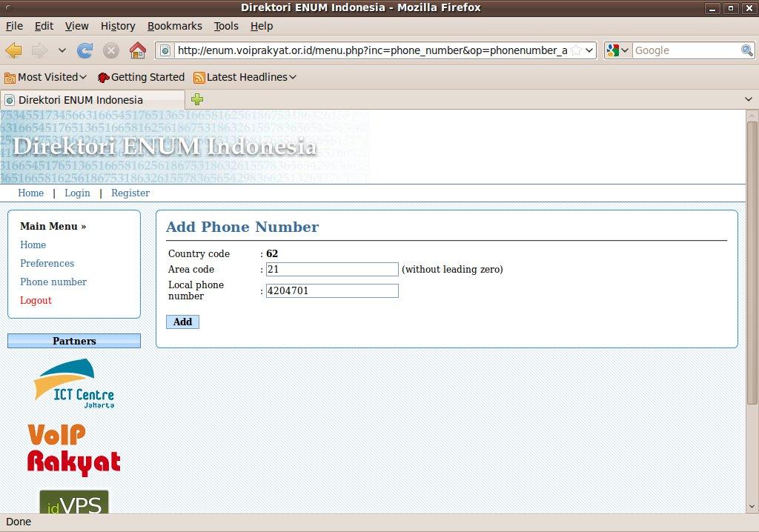Click the red Logout link
759x532 pixels.
[36, 300]
